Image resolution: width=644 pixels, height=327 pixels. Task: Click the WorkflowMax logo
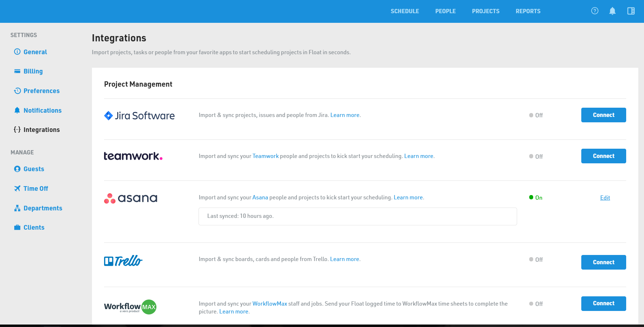[x=130, y=307]
